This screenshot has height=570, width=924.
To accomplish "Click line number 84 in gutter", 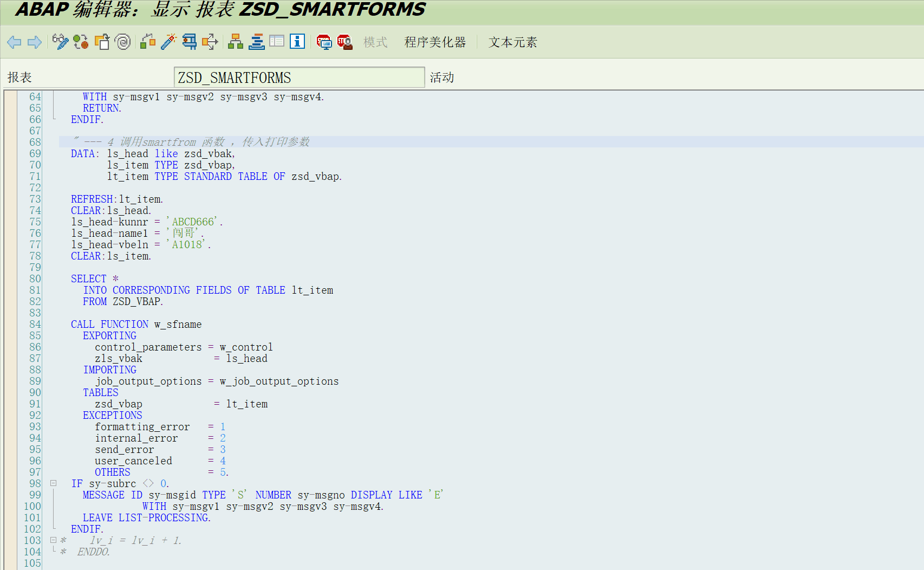I will coord(35,324).
